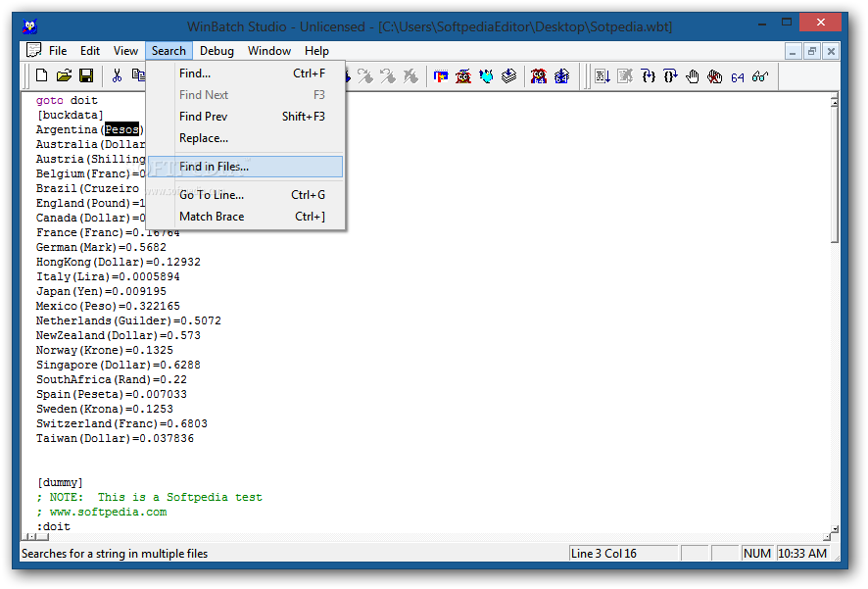Click the 10:33 AM clock in status bar

[x=802, y=554]
